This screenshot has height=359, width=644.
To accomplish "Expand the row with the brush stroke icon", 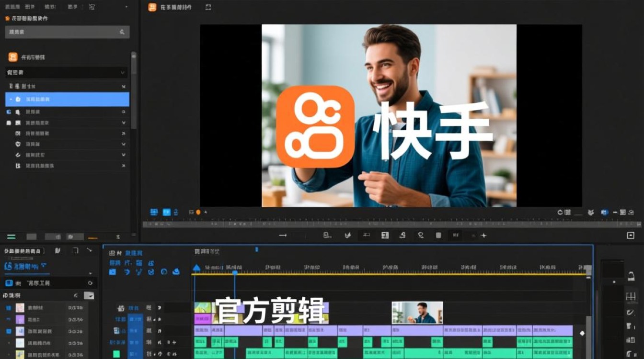I will tap(123, 155).
